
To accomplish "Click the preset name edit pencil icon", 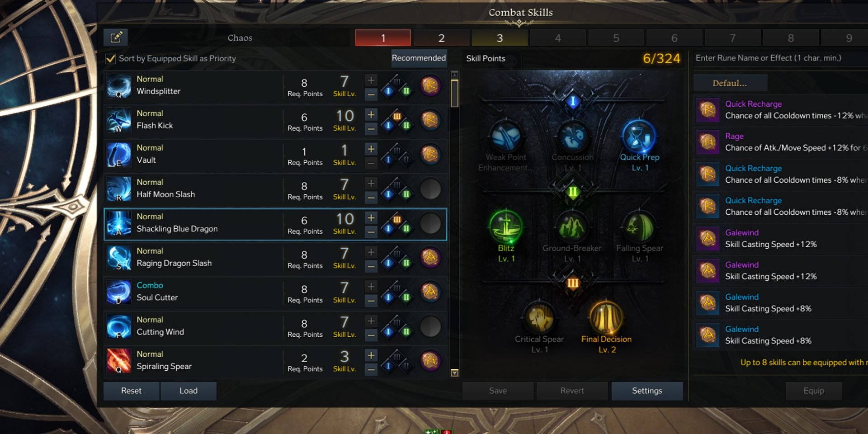I will pyautogui.click(x=116, y=38).
